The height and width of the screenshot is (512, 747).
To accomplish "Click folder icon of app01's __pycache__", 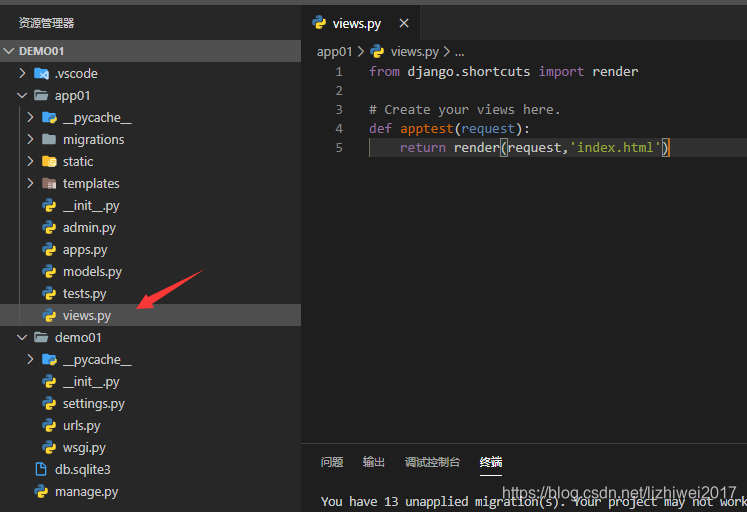I will click(49, 117).
